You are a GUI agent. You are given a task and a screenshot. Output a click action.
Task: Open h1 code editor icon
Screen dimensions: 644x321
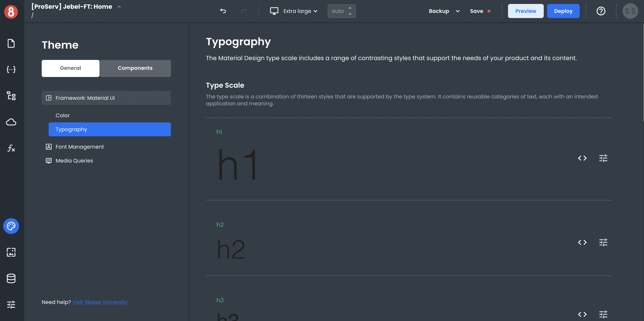(582, 158)
